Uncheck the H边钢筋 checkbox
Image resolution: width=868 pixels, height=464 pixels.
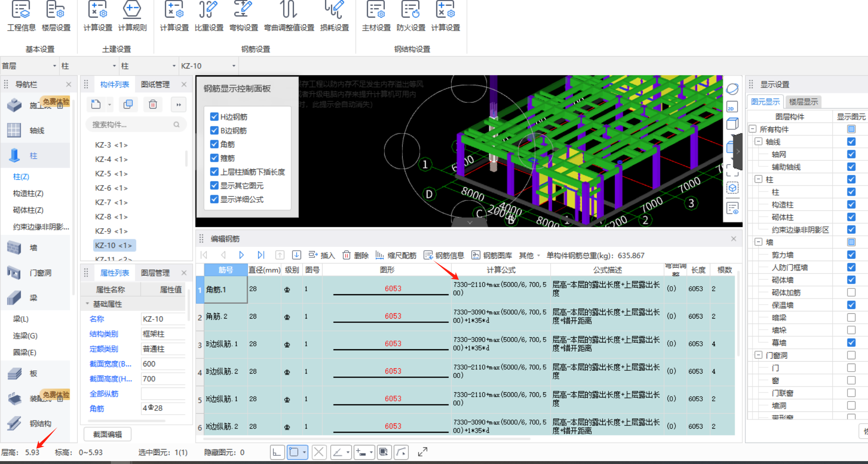click(215, 117)
